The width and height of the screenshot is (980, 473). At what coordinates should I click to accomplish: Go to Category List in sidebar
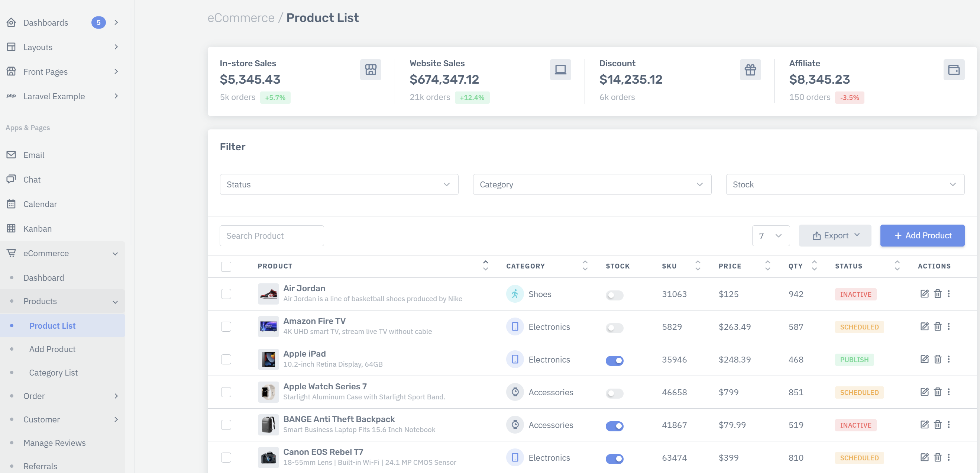click(62, 373)
